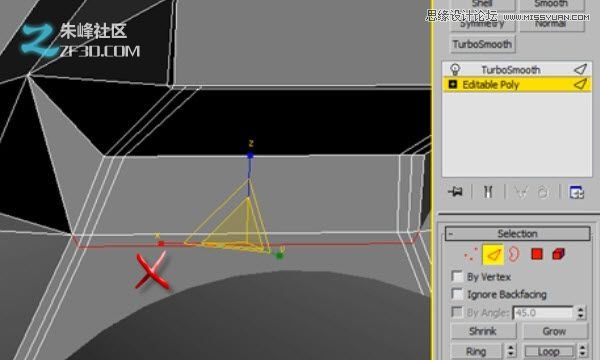This screenshot has width=600, height=360.
Task: Click the Editable Poly row's stack icon
Action: point(581,84)
